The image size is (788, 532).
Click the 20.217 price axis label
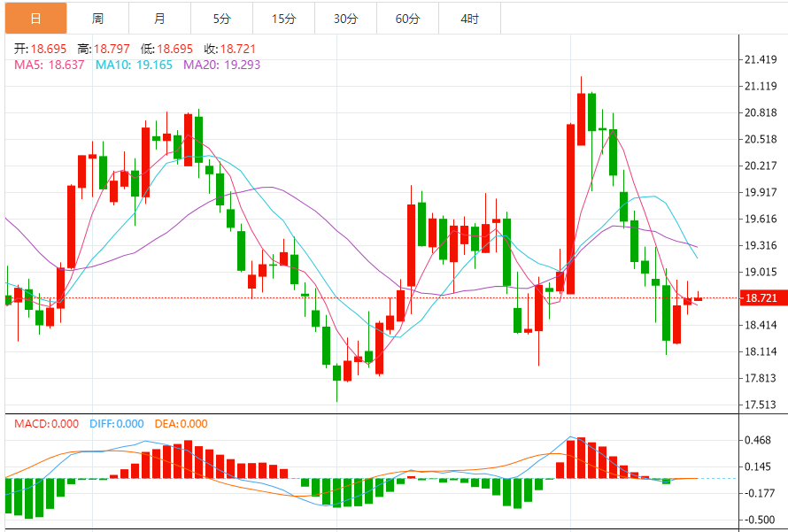click(x=761, y=166)
